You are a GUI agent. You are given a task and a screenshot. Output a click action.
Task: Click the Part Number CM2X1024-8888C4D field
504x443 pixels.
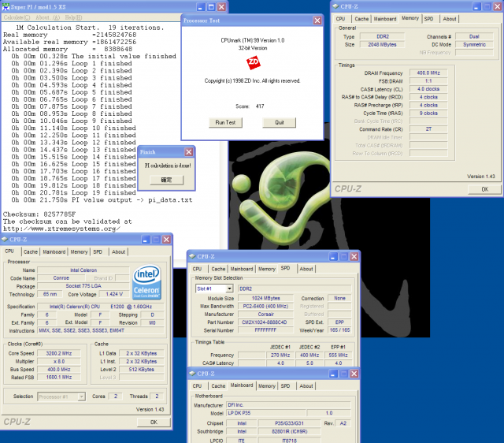point(265,322)
